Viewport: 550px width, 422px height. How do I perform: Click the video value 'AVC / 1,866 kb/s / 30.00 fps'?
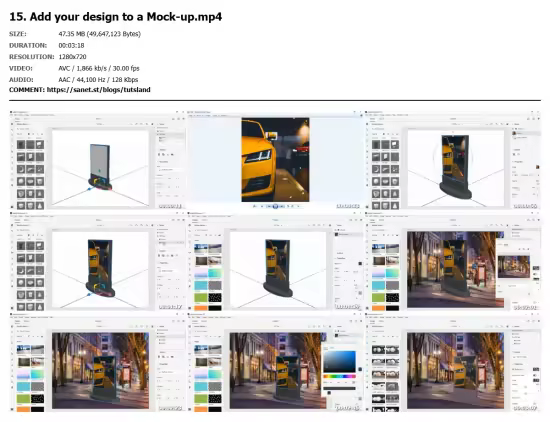pos(99,68)
